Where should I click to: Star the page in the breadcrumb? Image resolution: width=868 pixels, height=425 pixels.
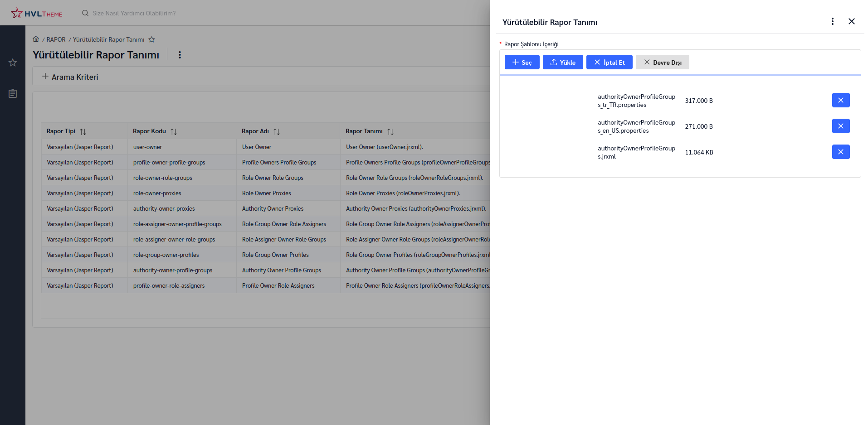(x=151, y=39)
